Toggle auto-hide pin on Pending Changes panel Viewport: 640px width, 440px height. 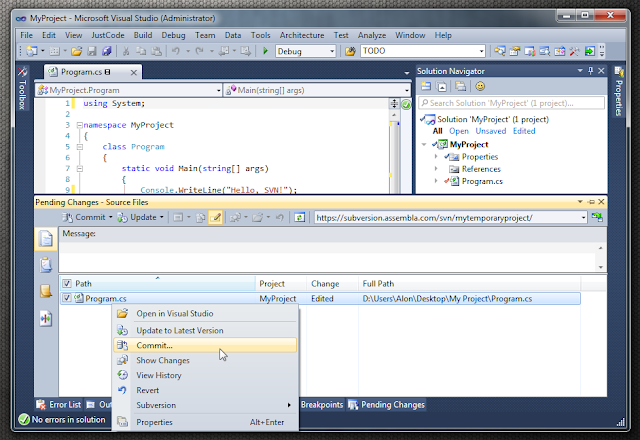(591, 202)
